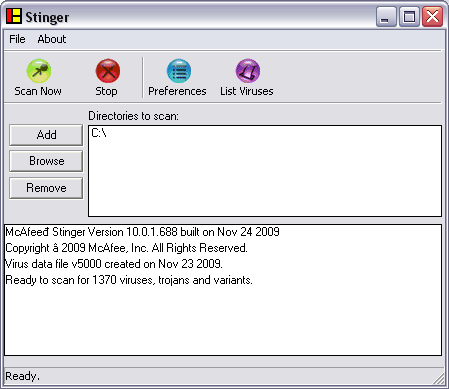Click the Stinger version line in log

[142, 232]
